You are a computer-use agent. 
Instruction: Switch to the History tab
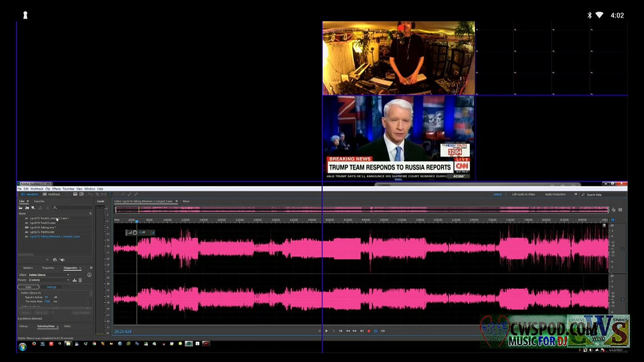click(x=24, y=326)
